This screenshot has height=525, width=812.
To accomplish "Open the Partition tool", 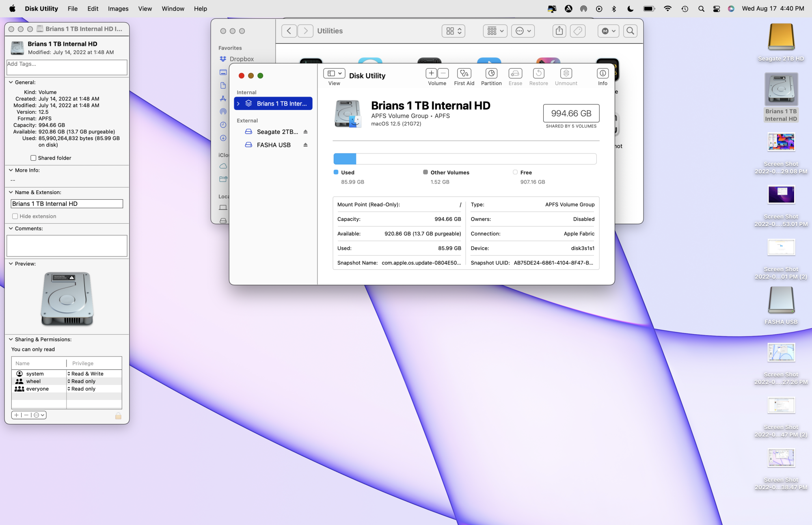I will click(491, 73).
